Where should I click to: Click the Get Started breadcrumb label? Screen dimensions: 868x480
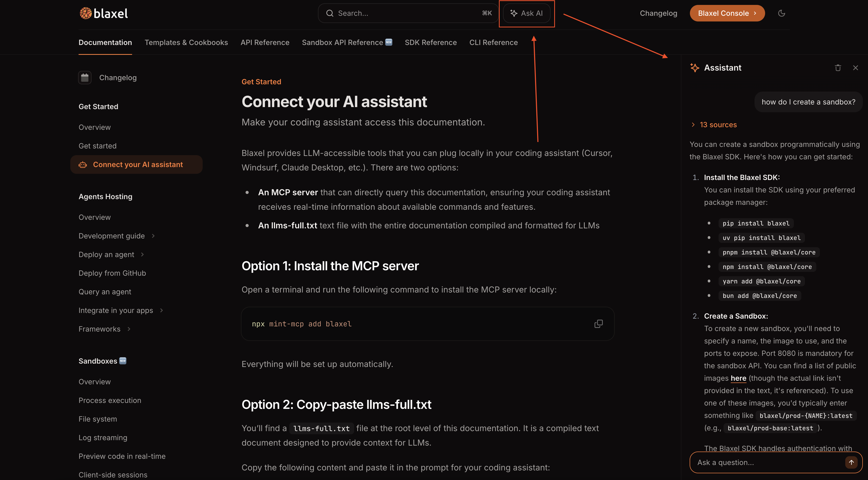(x=261, y=81)
